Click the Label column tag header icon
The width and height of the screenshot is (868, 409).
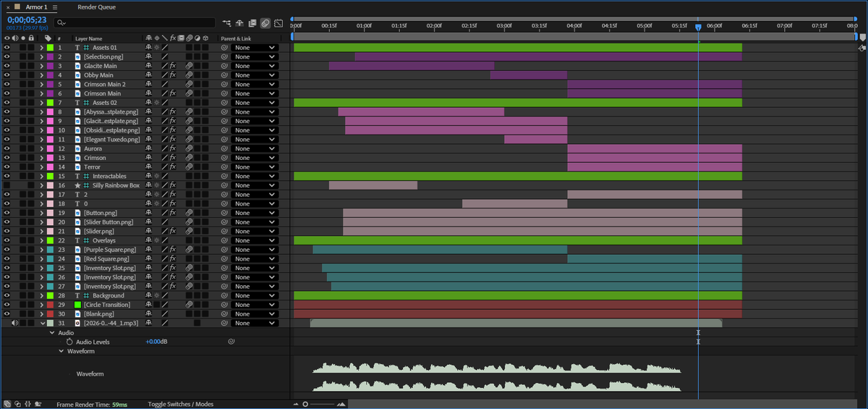[x=48, y=38]
